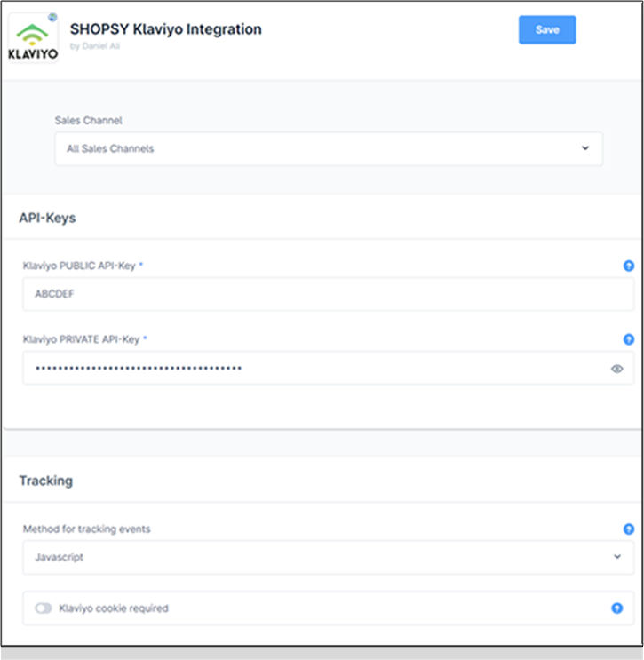
Task: Toggle the Klaviyo cookie required switch
Action: pos(44,608)
